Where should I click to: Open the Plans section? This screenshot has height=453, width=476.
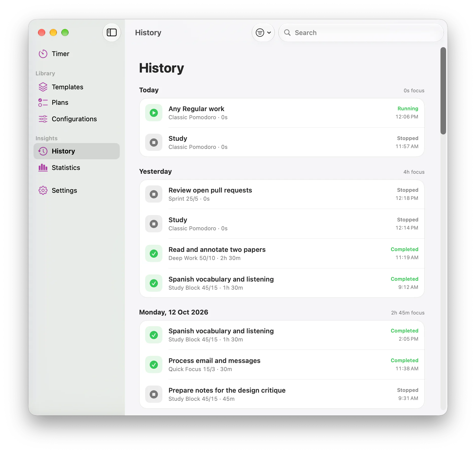pos(77,102)
